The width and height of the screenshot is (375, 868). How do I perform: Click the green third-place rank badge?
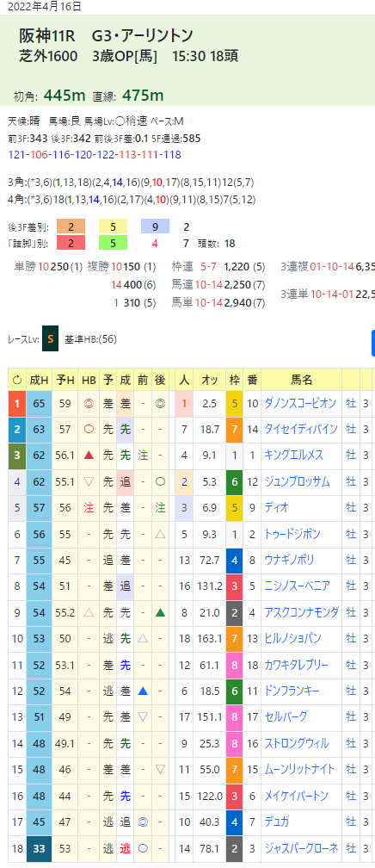click(17, 456)
